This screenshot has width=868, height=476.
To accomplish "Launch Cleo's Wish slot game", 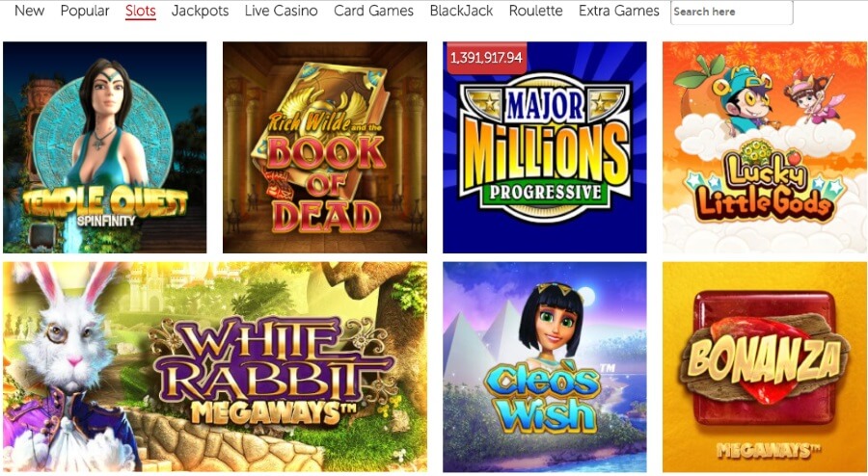I will [x=545, y=366].
